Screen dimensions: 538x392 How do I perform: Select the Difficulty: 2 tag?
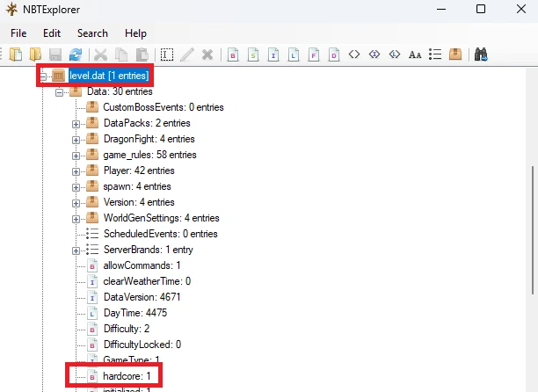127,329
